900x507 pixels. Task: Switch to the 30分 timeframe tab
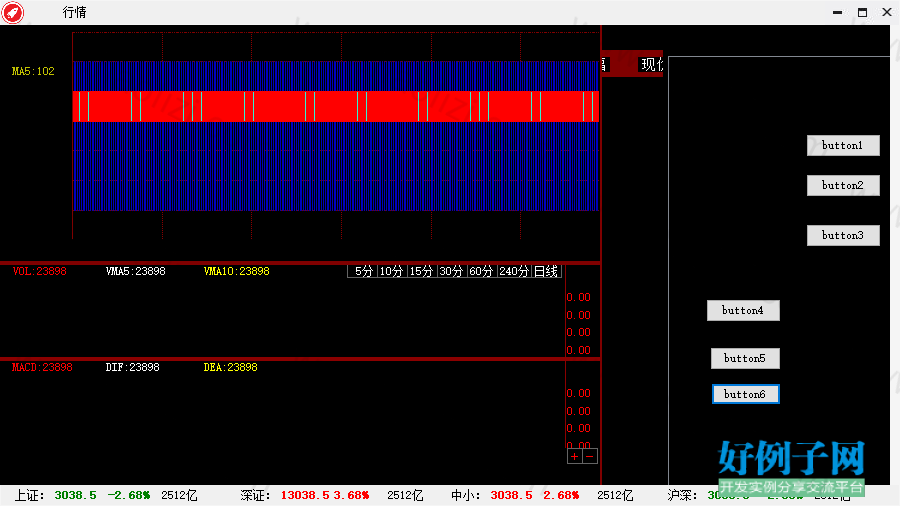click(x=451, y=271)
